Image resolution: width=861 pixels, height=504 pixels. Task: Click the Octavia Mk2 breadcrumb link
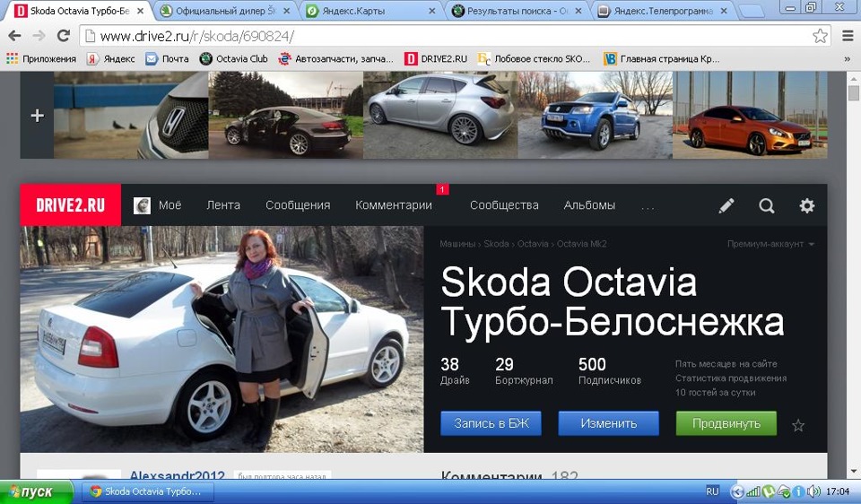coord(581,244)
